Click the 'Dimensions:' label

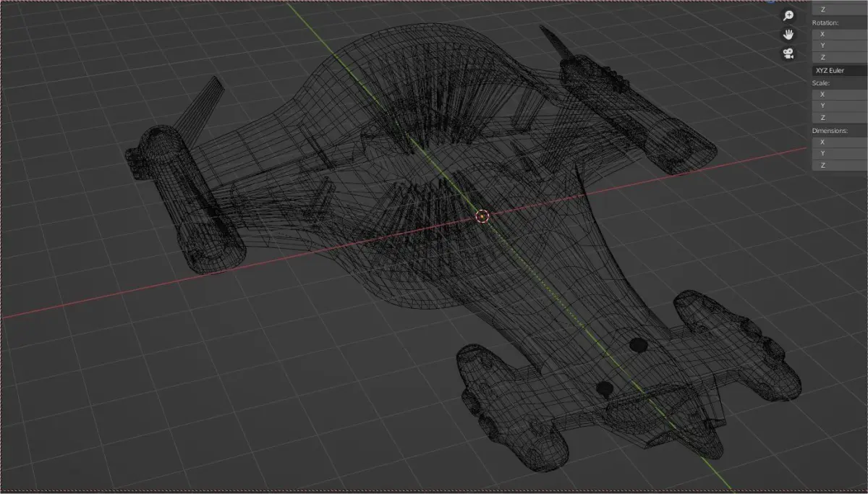pyautogui.click(x=830, y=131)
